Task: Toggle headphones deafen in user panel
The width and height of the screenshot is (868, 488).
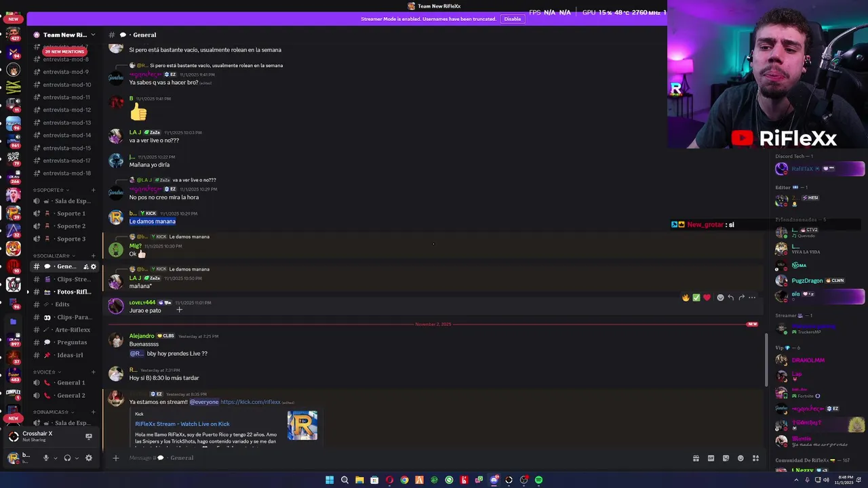Action: [67, 458]
